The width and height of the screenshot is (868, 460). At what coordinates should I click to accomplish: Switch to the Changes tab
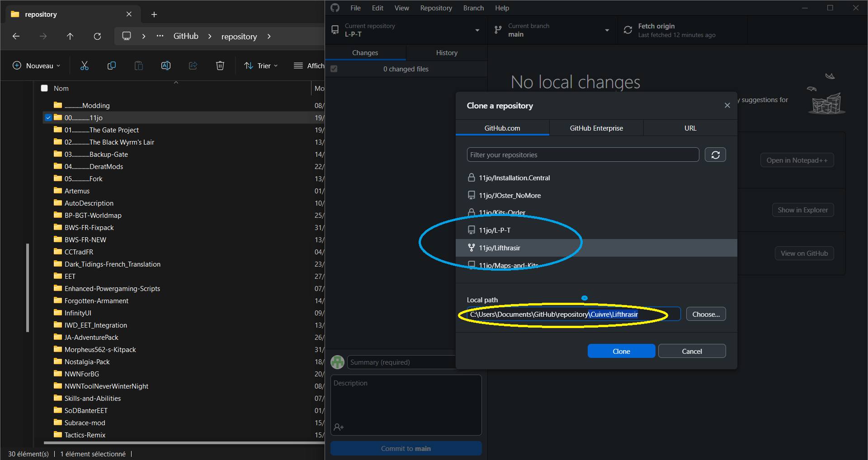(x=365, y=53)
